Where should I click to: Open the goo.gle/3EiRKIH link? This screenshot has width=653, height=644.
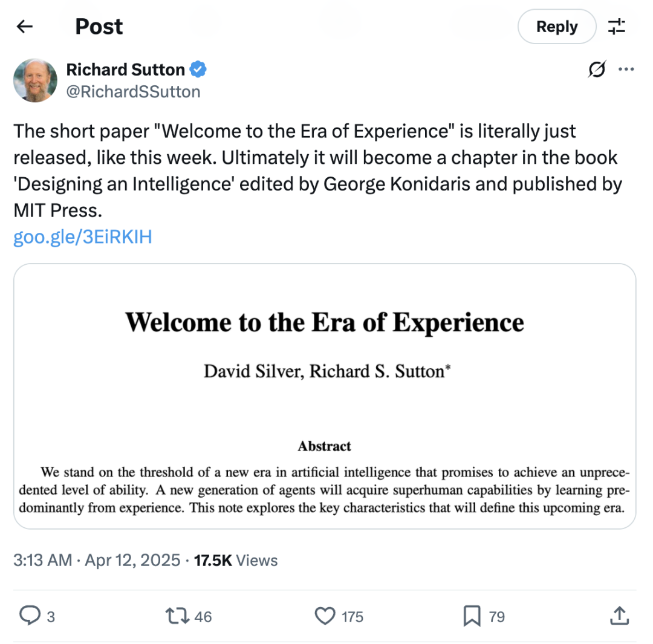(82, 238)
